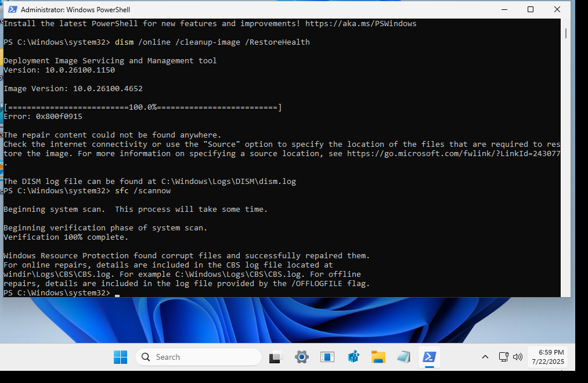Click the https://aka.ms/PSWindows link text
The image size is (588, 383).
(x=360, y=24)
